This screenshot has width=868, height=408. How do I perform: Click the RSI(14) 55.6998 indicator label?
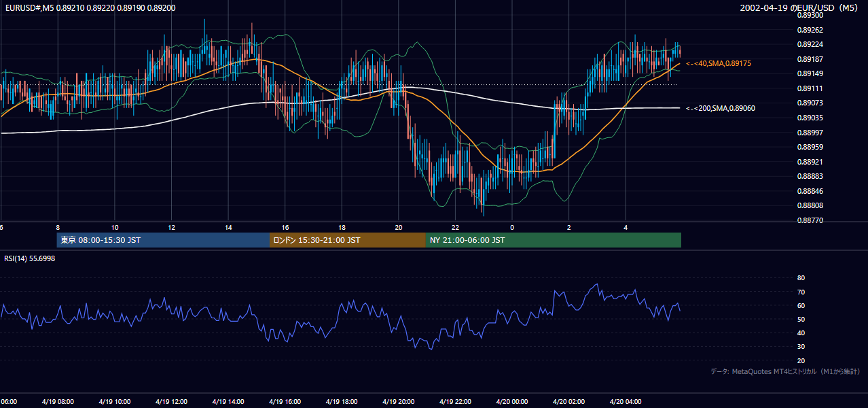tap(30, 258)
